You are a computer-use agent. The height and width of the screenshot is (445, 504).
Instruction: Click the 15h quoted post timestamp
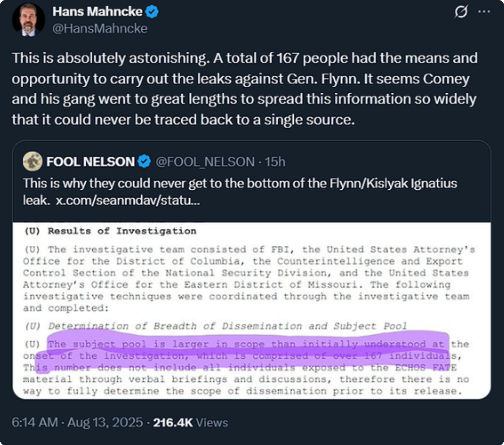(275, 162)
